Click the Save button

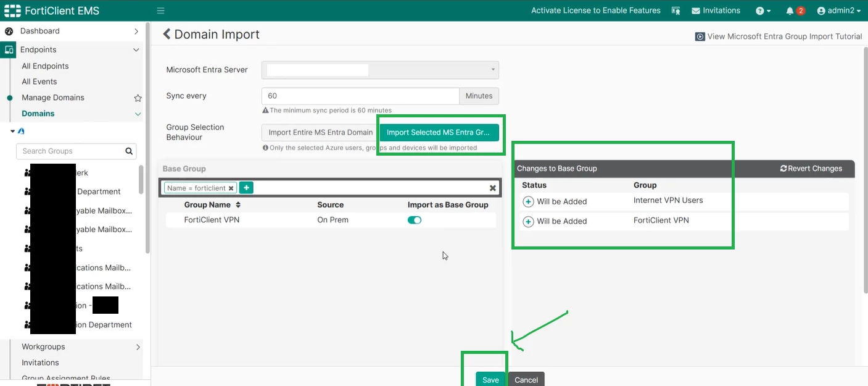click(490, 379)
